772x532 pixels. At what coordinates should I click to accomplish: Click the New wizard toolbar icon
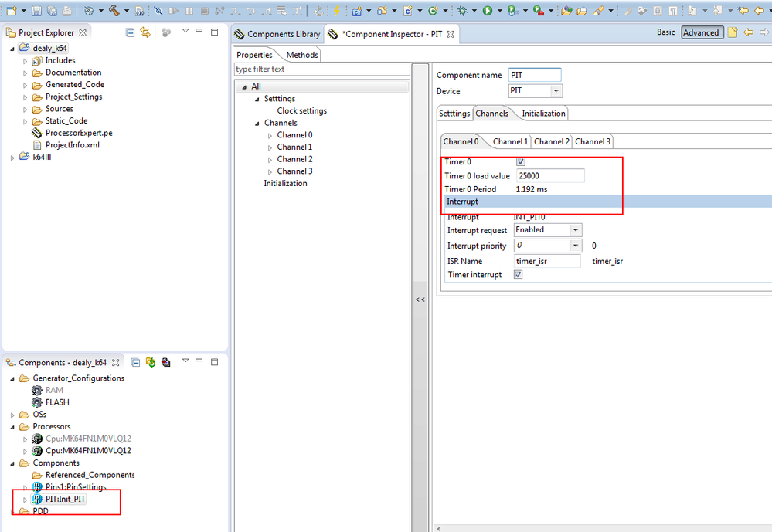12,10
